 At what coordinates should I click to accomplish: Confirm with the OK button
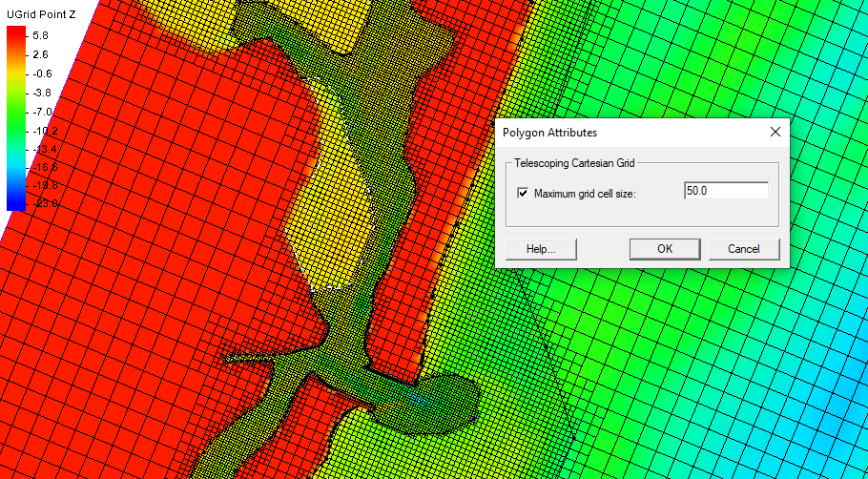tap(665, 249)
